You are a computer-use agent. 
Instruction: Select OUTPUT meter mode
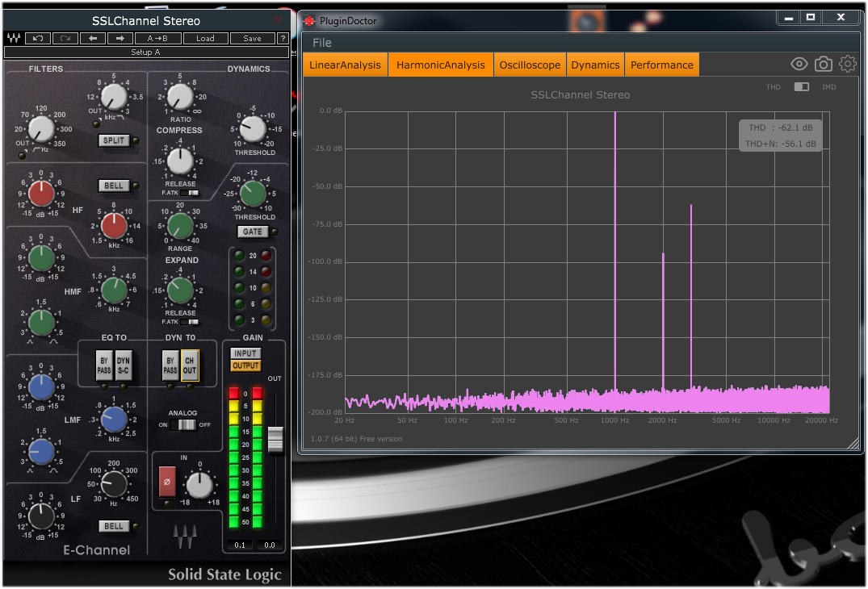click(x=245, y=366)
